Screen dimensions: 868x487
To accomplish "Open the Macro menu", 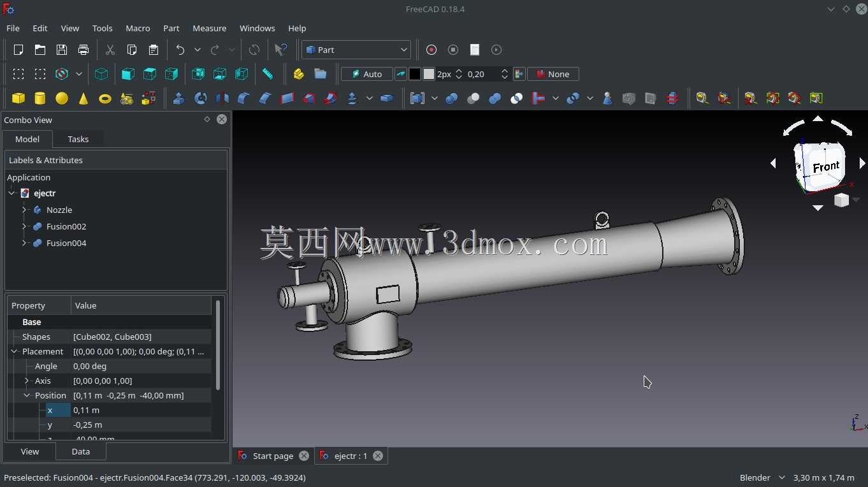I will pos(138,28).
